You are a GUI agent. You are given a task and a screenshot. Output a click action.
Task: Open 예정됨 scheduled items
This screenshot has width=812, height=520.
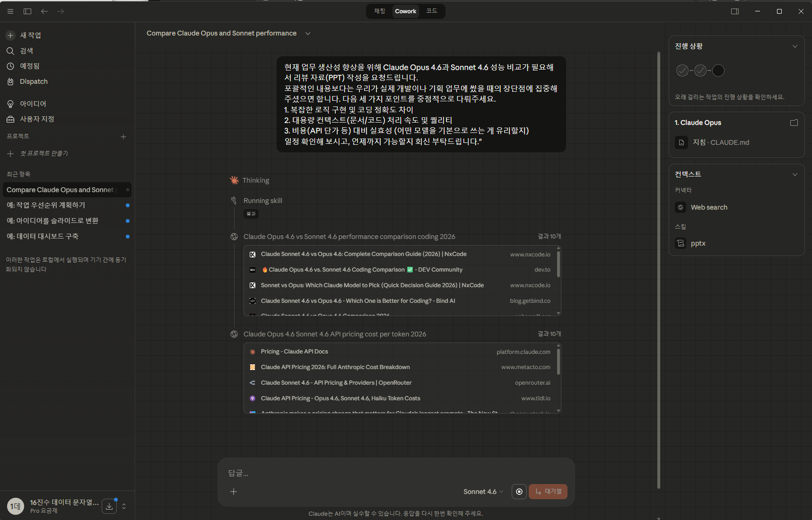point(66,66)
